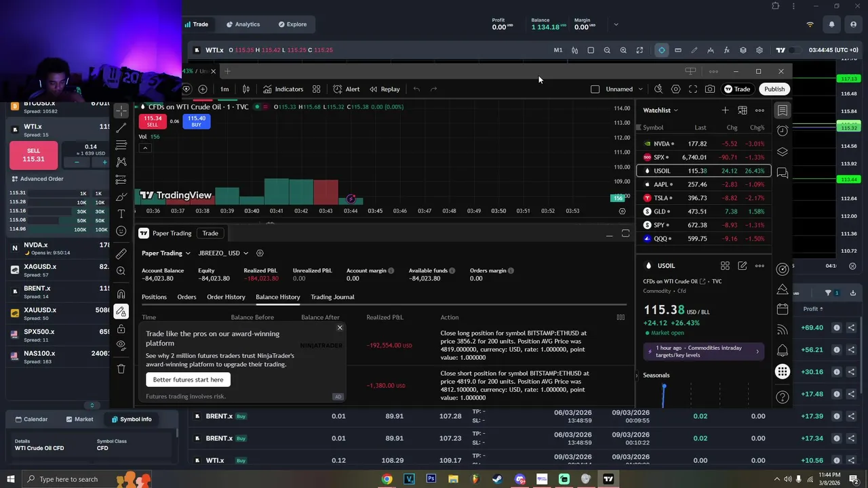This screenshot has width=868, height=488.
Task: Select the trend line drawing tool
Action: point(121,127)
